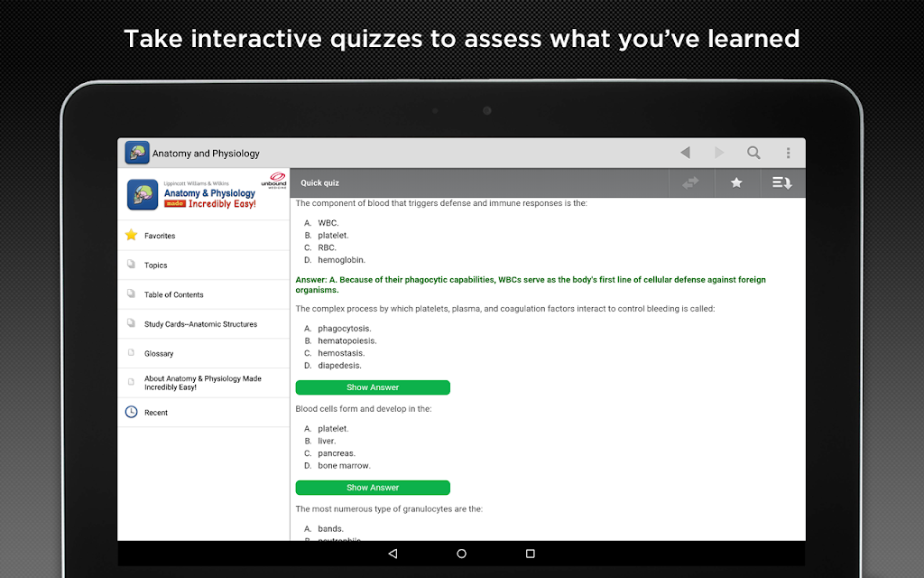Select answer A. phagocytosis.
This screenshot has height=578, width=924.
click(x=337, y=329)
